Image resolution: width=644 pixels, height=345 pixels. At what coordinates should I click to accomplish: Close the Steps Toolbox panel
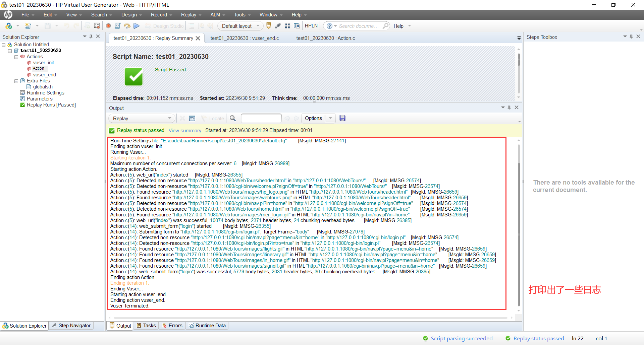coord(638,37)
